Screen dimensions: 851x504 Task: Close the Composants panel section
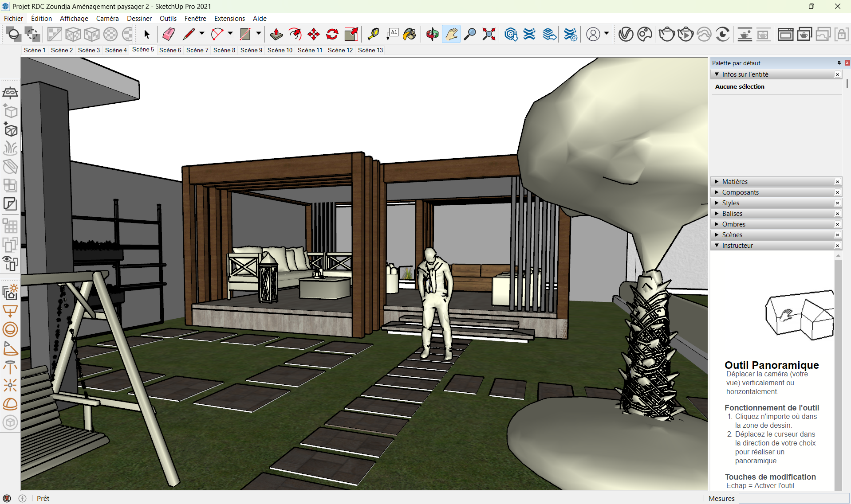pyautogui.click(x=837, y=192)
